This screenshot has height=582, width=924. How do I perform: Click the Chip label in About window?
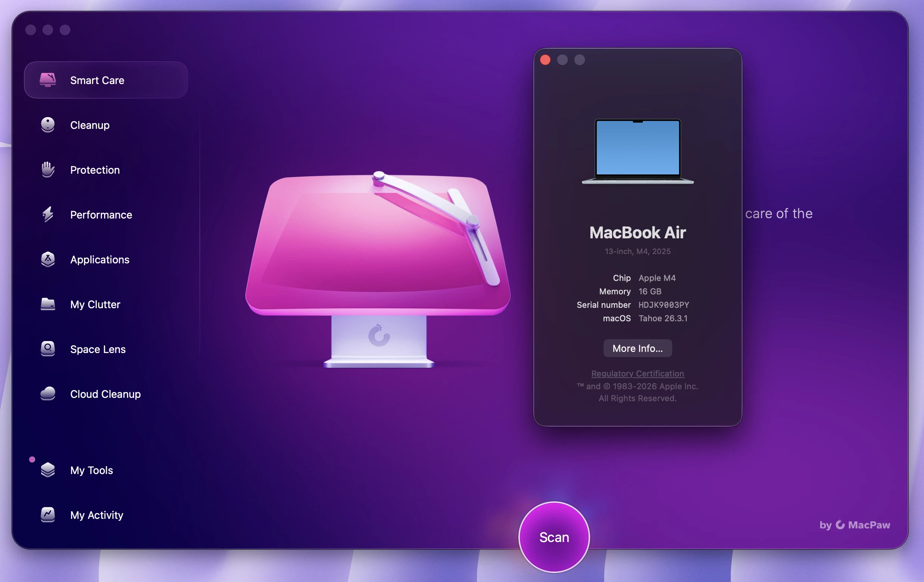point(621,278)
